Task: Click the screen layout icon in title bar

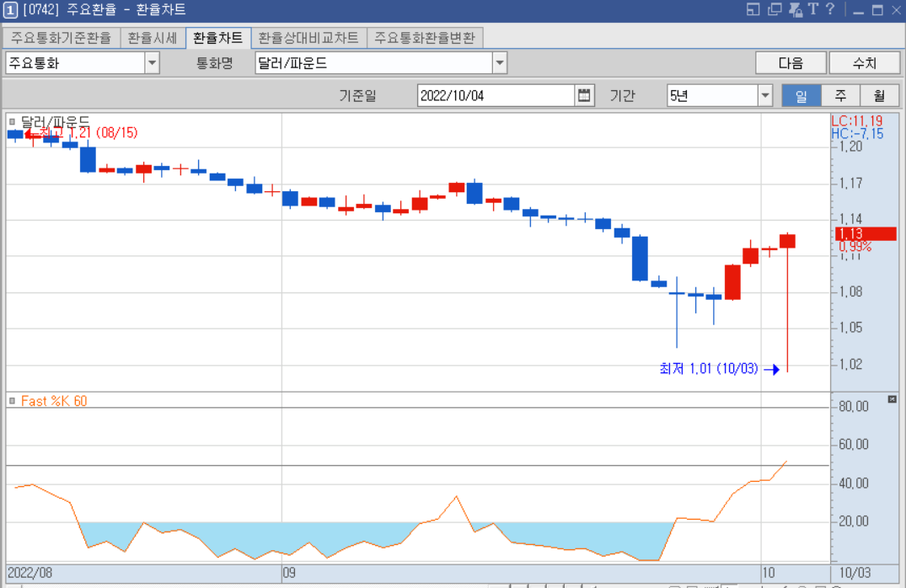Action: (x=753, y=9)
